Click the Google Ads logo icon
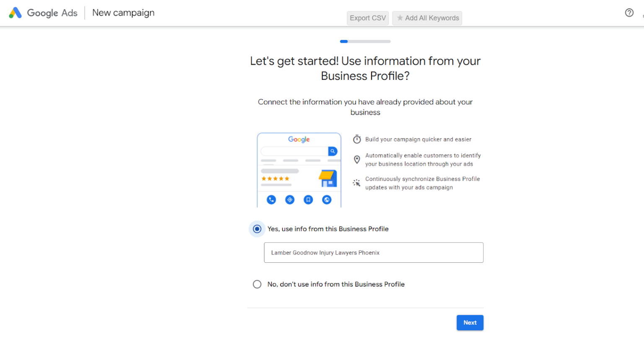The image size is (644, 343). coord(15,13)
